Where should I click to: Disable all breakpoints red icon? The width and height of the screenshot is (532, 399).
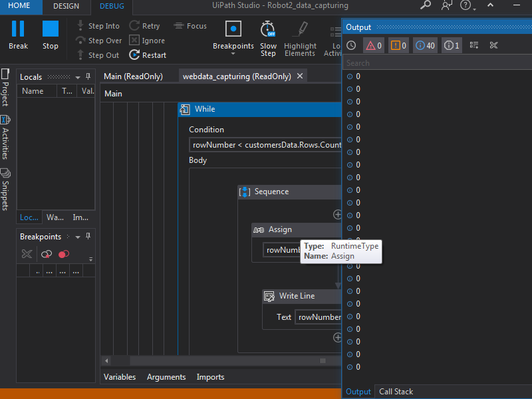64,254
